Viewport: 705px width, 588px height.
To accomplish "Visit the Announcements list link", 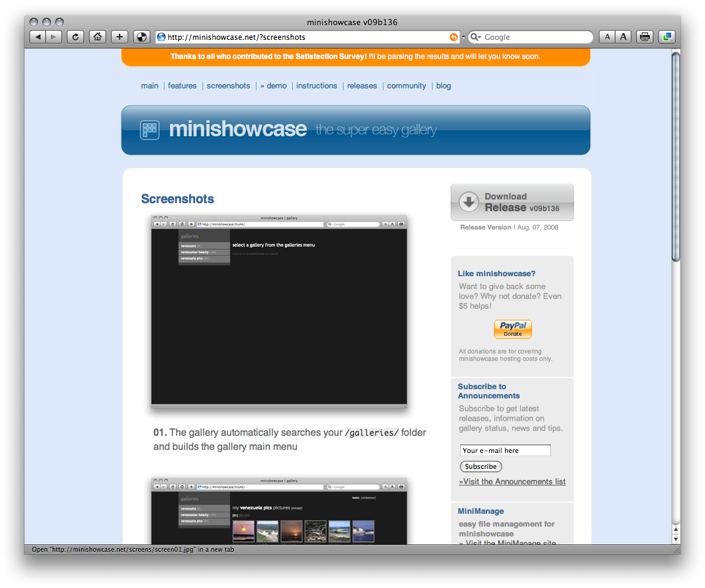I will click(x=512, y=481).
